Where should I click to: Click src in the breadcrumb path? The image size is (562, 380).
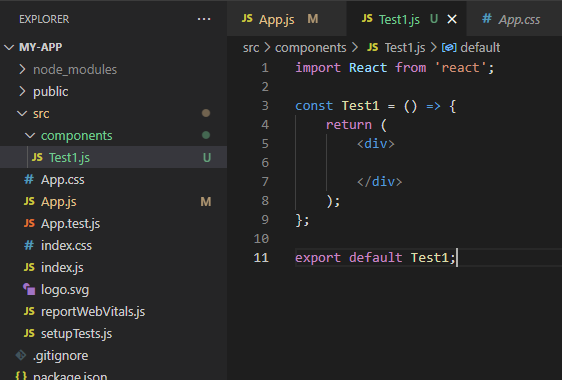(251, 48)
